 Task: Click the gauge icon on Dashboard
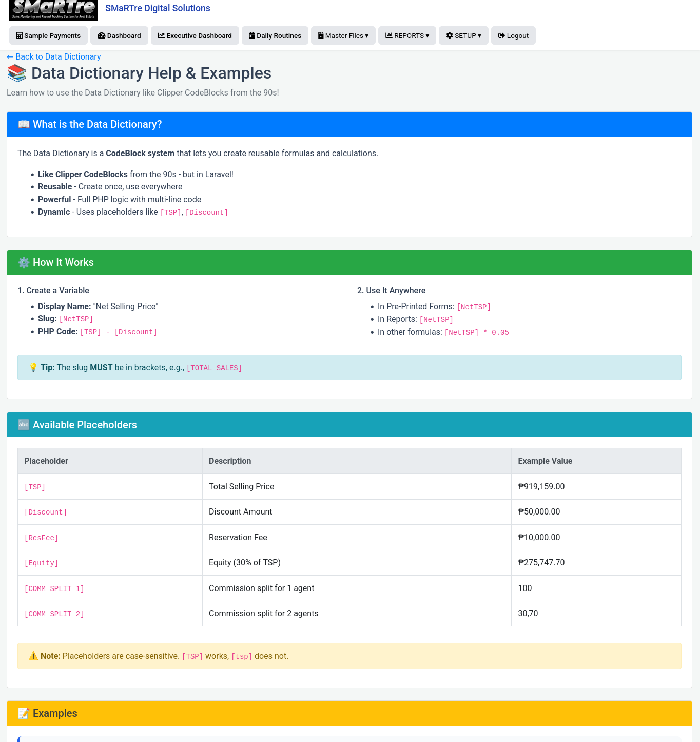(102, 36)
